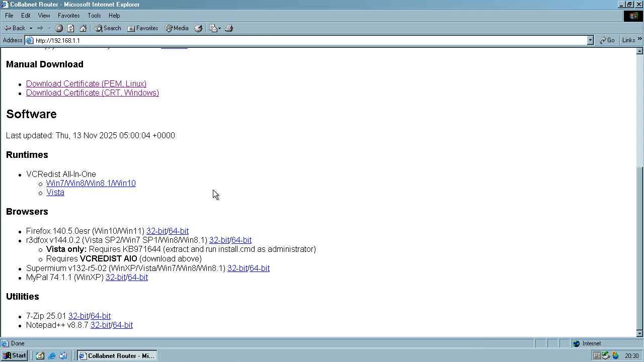644x362 pixels.
Task: Open the View menu
Action: [x=44, y=16]
